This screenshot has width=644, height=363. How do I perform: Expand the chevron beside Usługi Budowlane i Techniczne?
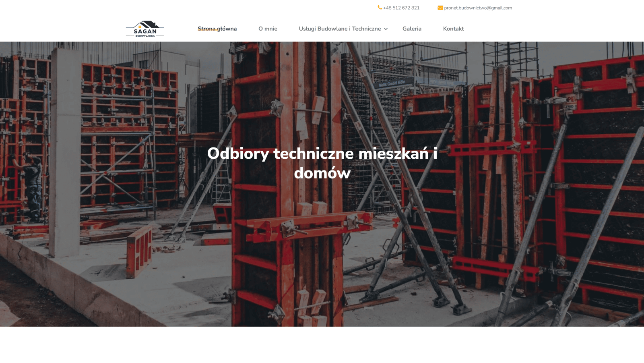386,29
